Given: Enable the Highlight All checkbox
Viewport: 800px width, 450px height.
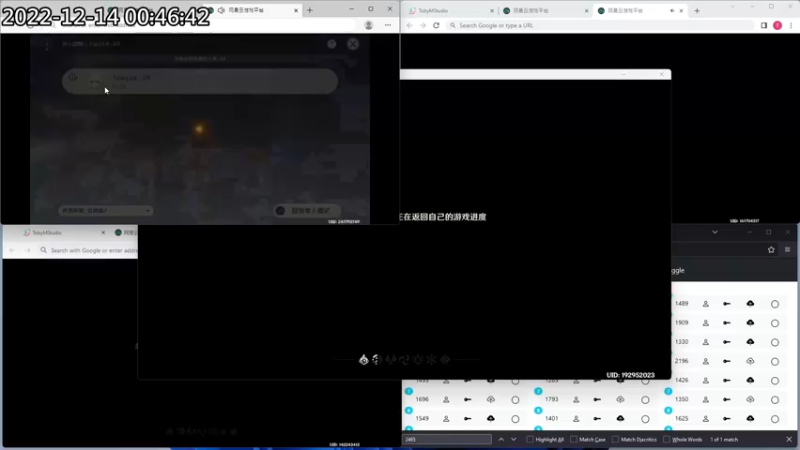Looking at the screenshot, I should pos(530,439).
